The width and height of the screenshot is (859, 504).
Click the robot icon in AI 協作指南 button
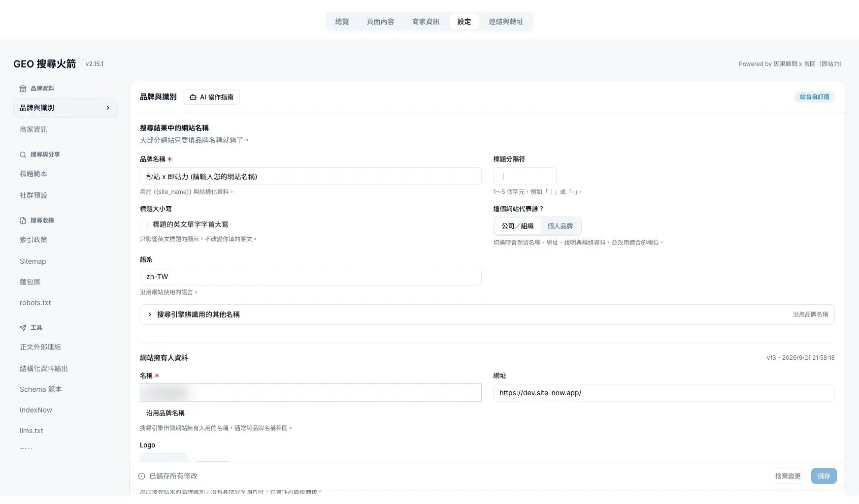click(x=193, y=97)
